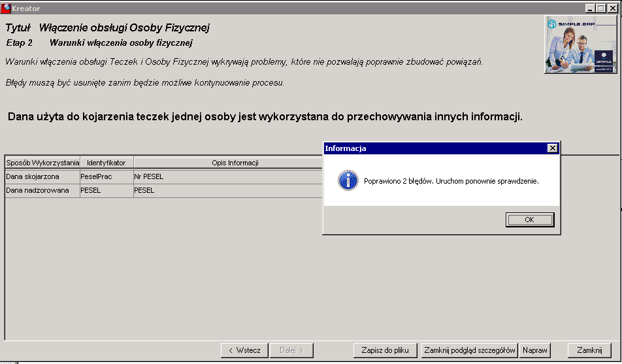Image resolution: width=622 pixels, height=364 pixels.
Task: Run the Napraw repair button
Action: [534, 350]
